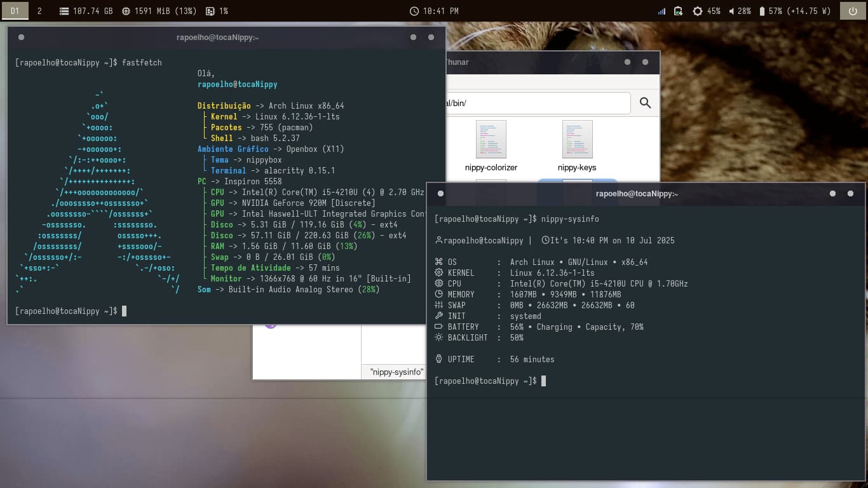Click the search magnifier icon in Thunar

tap(646, 103)
